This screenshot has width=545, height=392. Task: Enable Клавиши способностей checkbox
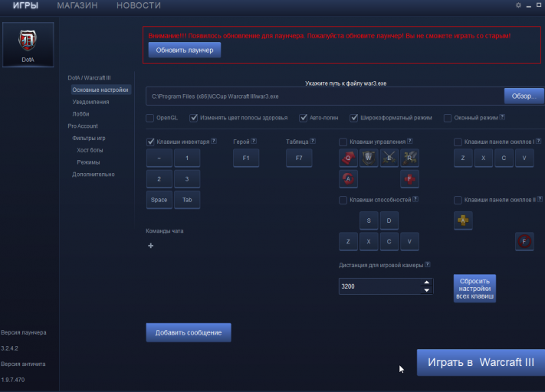pos(343,200)
